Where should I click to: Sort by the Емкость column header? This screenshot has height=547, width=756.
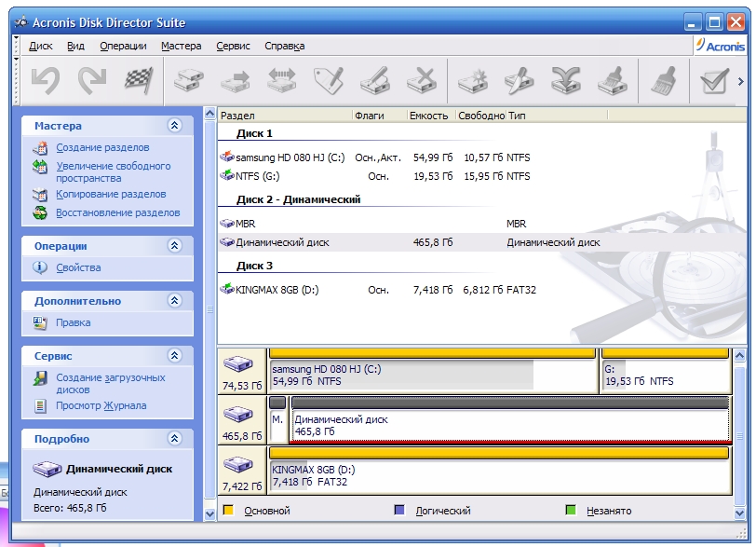click(431, 116)
